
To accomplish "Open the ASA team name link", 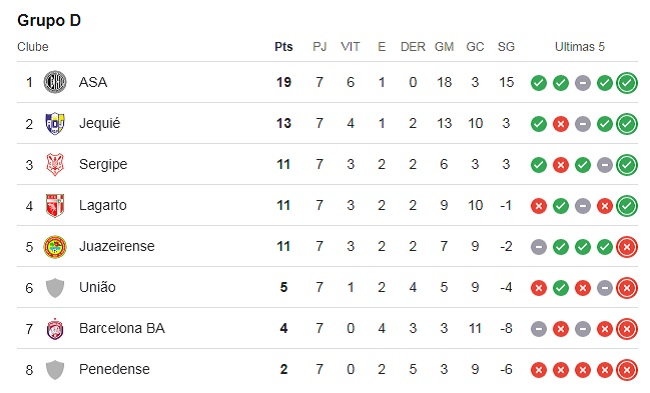I will (93, 82).
